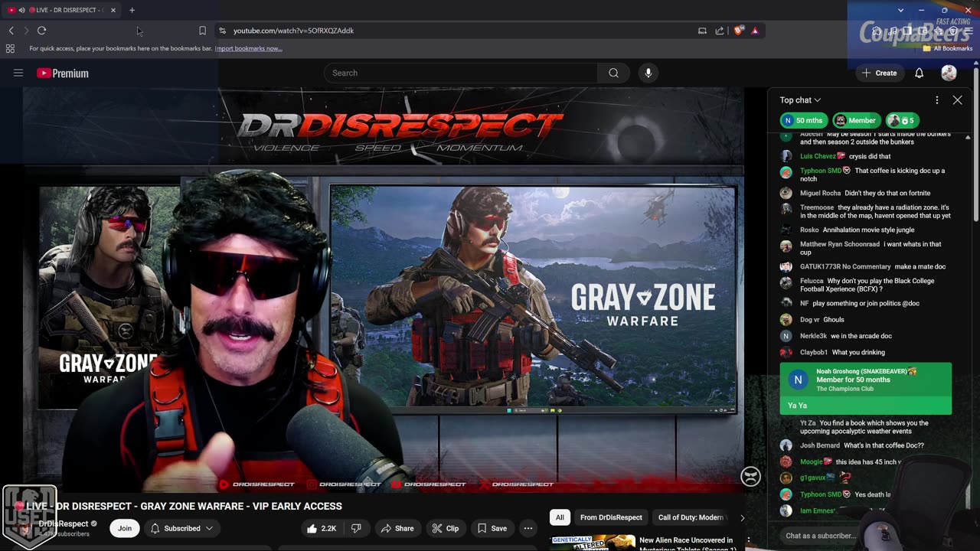The width and height of the screenshot is (980, 551).
Task: Click cast/install screen icon in address bar
Action: click(702, 31)
